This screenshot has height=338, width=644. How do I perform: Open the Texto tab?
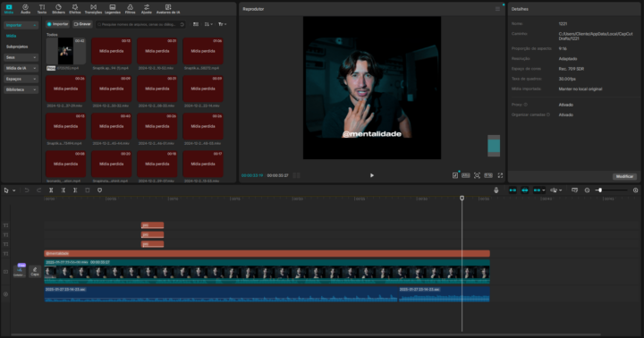pyautogui.click(x=42, y=9)
